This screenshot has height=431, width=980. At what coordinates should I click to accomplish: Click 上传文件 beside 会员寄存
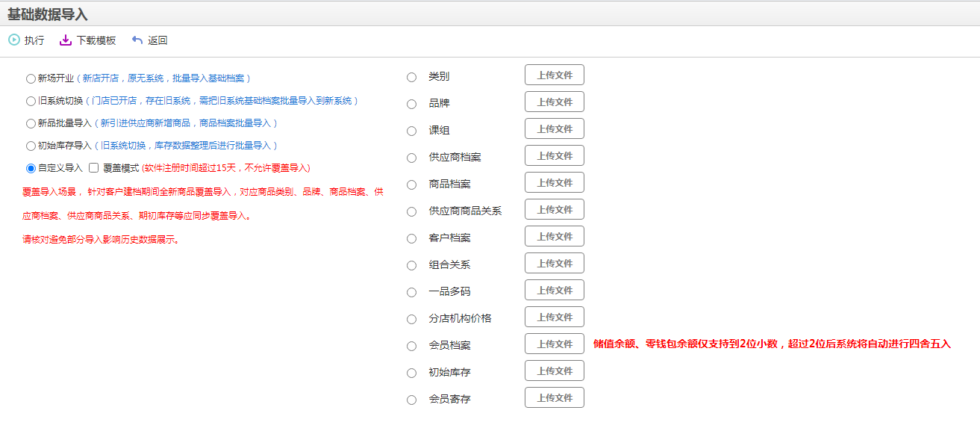[554, 398]
